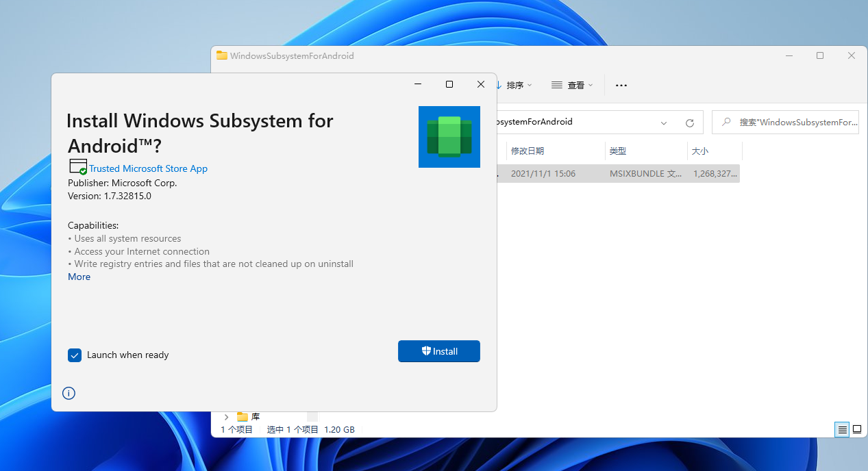Open the 排序 sort menu in Explorer
This screenshot has height=471, width=868.
tap(514, 86)
